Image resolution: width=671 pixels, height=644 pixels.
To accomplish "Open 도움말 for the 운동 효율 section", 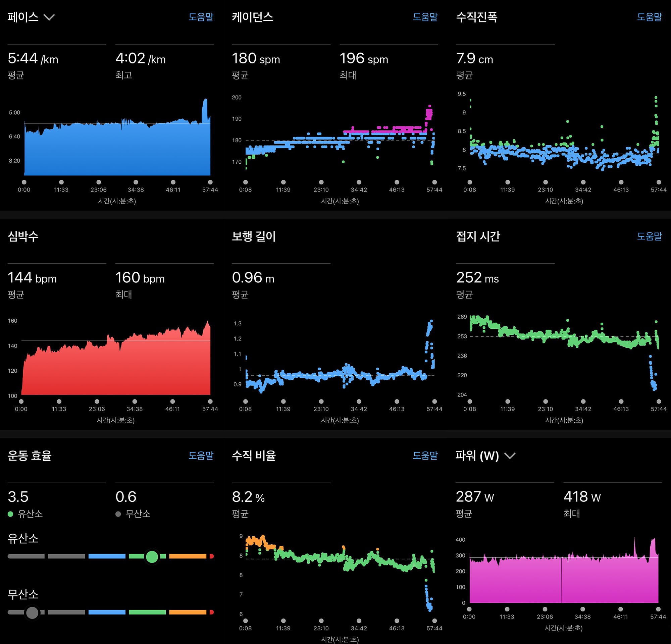I will pos(201,455).
